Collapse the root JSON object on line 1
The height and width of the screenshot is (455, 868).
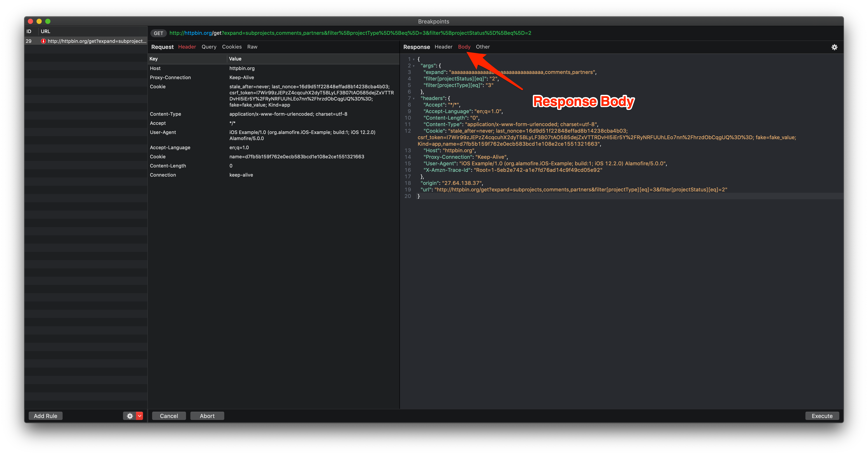point(414,59)
